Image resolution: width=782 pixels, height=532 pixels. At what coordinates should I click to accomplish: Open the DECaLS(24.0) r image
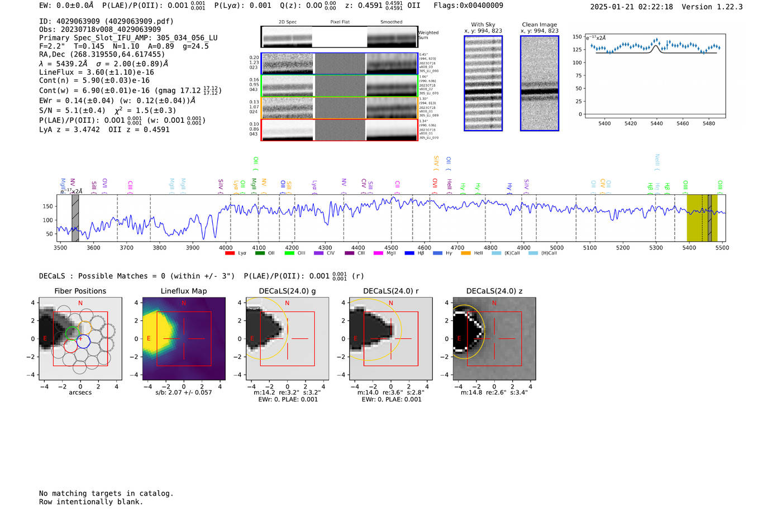[391, 339]
